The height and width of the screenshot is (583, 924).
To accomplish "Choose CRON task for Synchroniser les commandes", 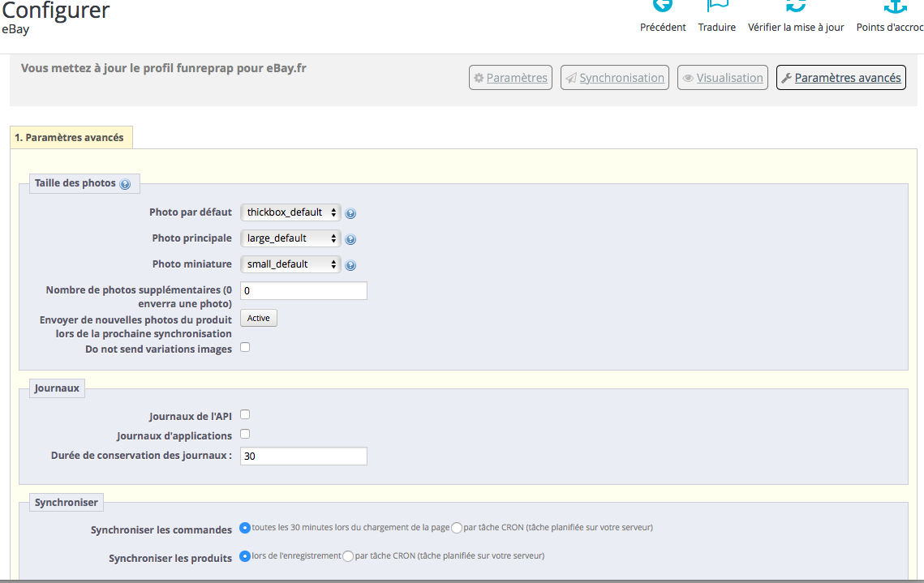I will click(x=457, y=528).
